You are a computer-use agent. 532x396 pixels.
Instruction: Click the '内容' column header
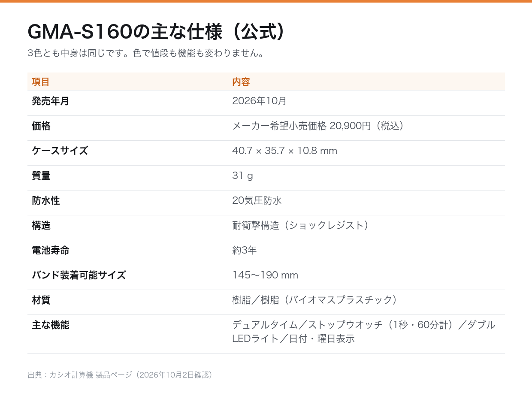coord(241,82)
